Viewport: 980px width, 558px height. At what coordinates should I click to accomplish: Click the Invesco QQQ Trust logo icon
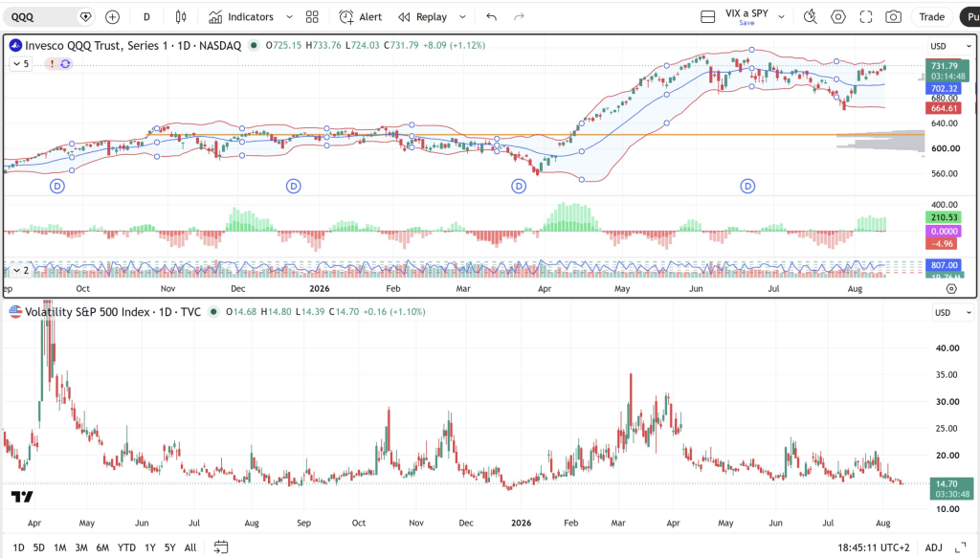coord(15,45)
